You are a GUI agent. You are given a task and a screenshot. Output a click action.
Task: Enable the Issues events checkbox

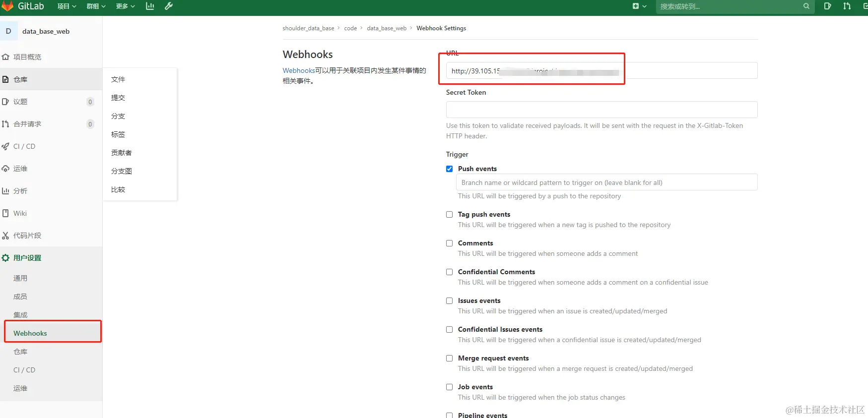coord(450,300)
